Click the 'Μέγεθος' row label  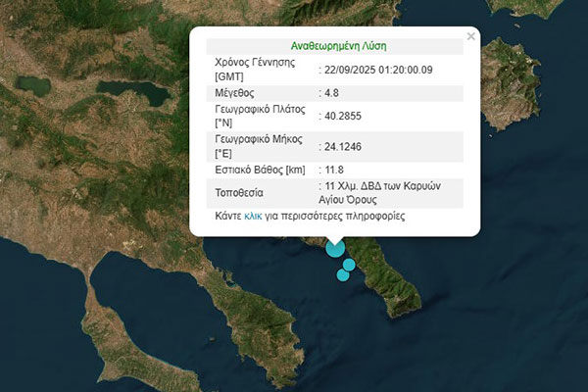point(235,93)
